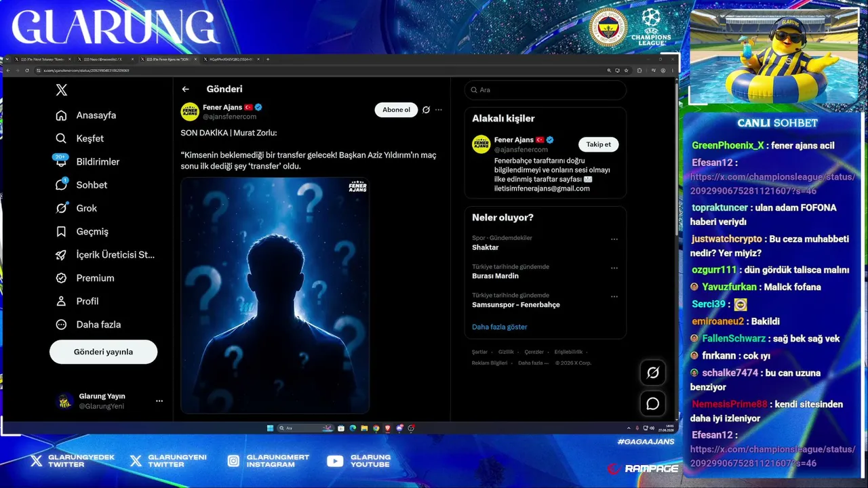Viewport: 868px width, 488px height.
Task: Expand the footer Daha fazla menu
Action: pos(533,363)
